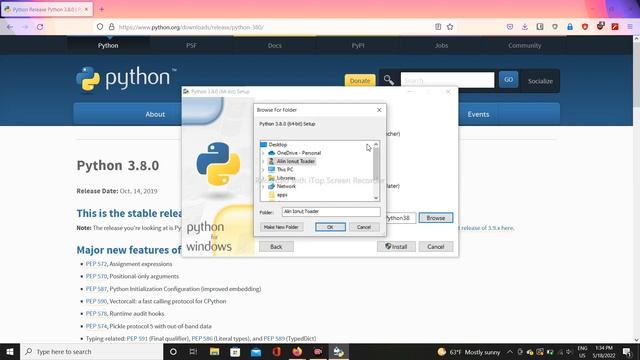The width and height of the screenshot is (640, 360).
Task: Open File Explorer from the taskbar
Action: (214, 351)
